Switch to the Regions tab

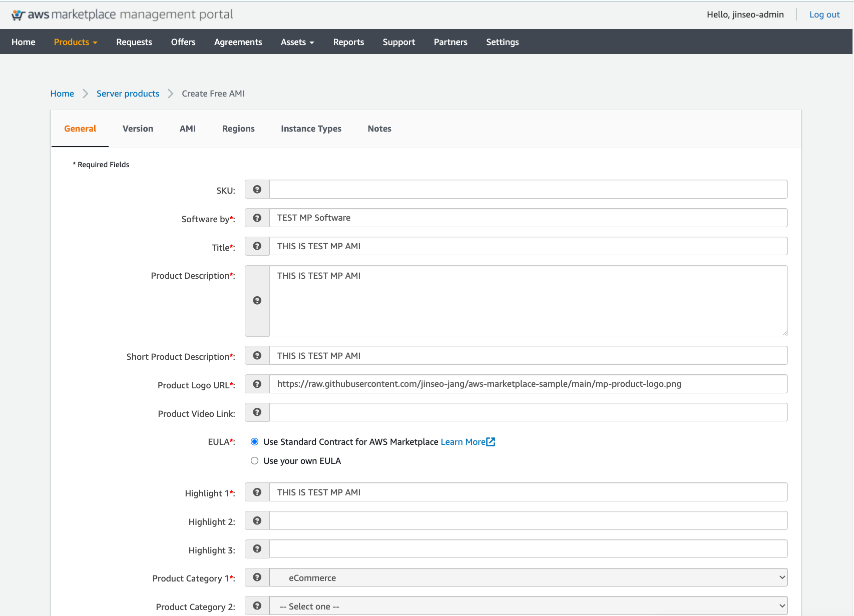point(238,129)
